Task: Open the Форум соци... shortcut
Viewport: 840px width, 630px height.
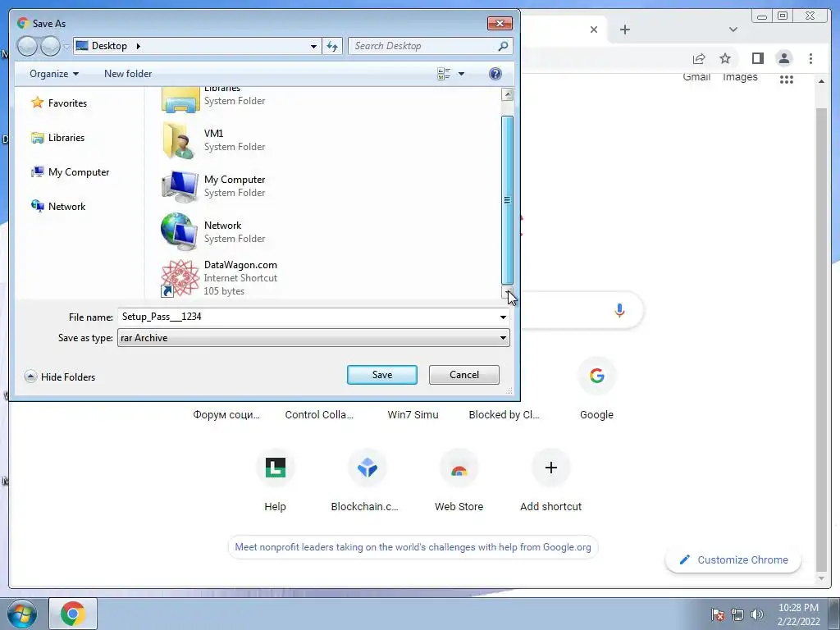Action: coord(226,414)
